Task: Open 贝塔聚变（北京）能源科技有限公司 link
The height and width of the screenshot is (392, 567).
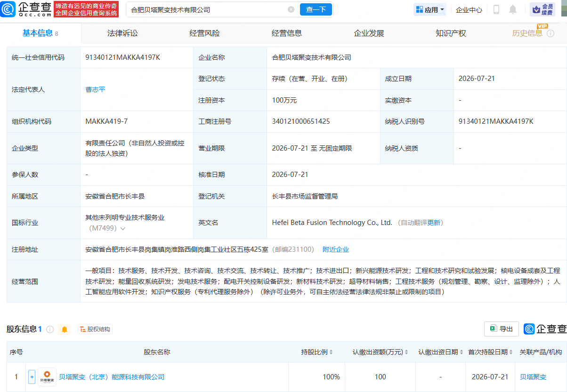Action: click(112, 377)
